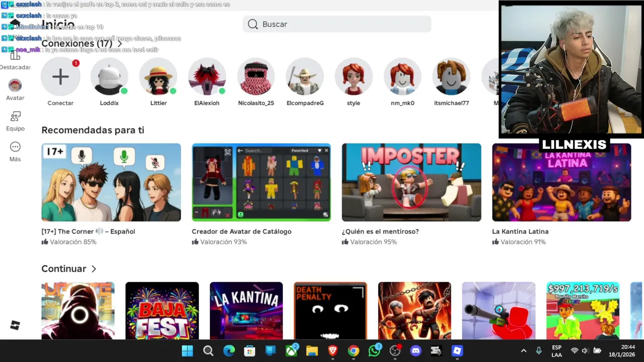Switch the ESP LAA keyboard layout
The height and width of the screenshot is (362, 644).
[x=556, y=351]
